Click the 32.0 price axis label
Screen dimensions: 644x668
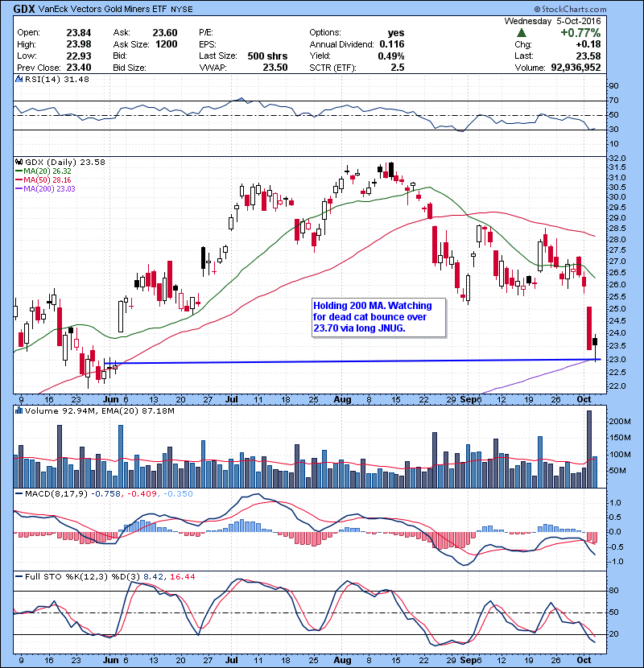(x=617, y=159)
